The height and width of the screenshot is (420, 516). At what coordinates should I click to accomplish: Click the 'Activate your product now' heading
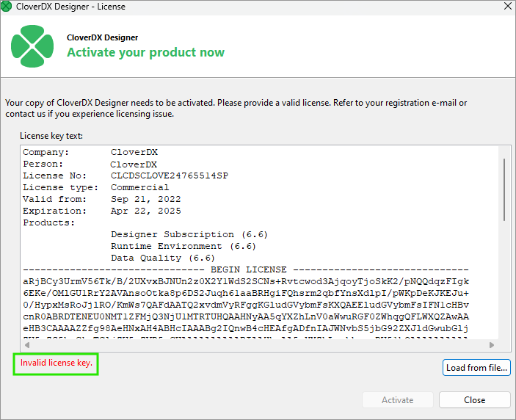coord(146,52)
